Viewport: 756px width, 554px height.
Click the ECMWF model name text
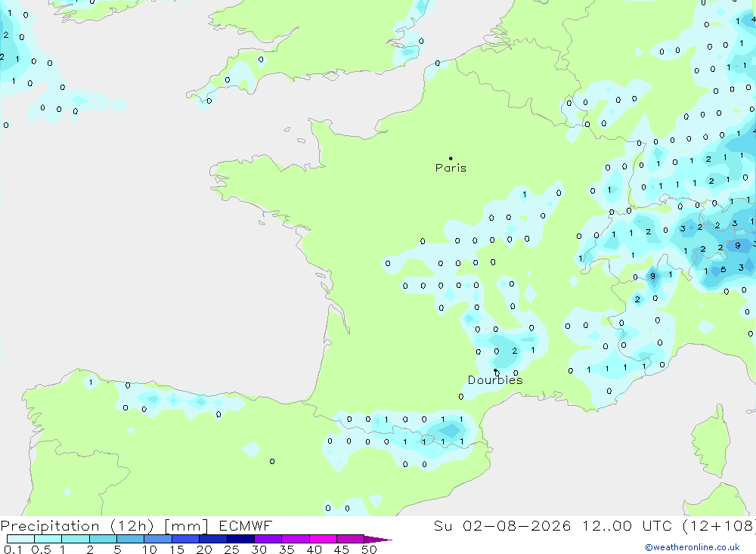click(246, 526)
